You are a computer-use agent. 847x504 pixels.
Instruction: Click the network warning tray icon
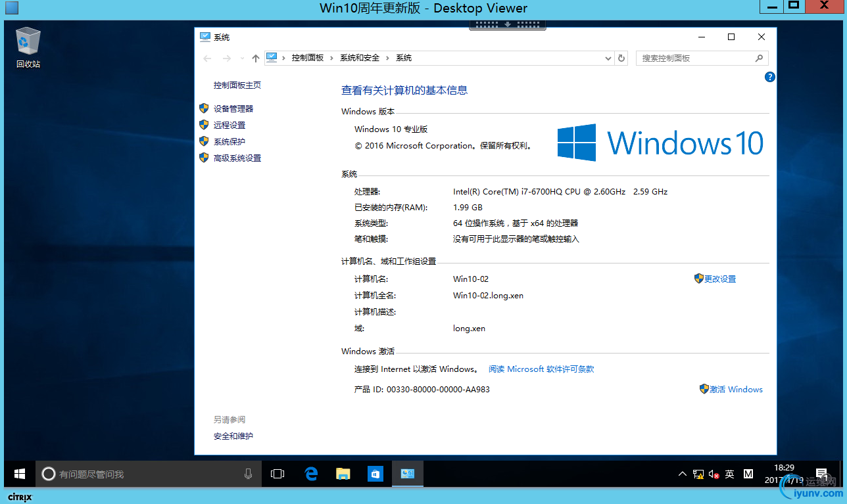tap(698, 474)
